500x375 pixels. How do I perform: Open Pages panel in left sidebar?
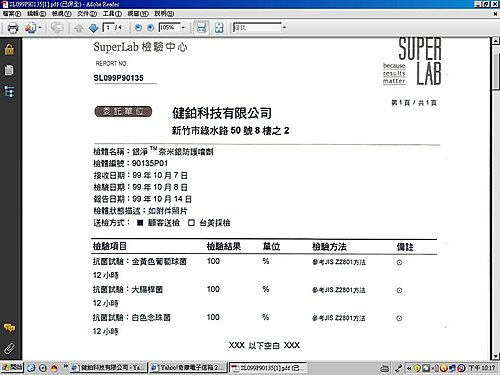pyautogui.click(x=9, y=70)
